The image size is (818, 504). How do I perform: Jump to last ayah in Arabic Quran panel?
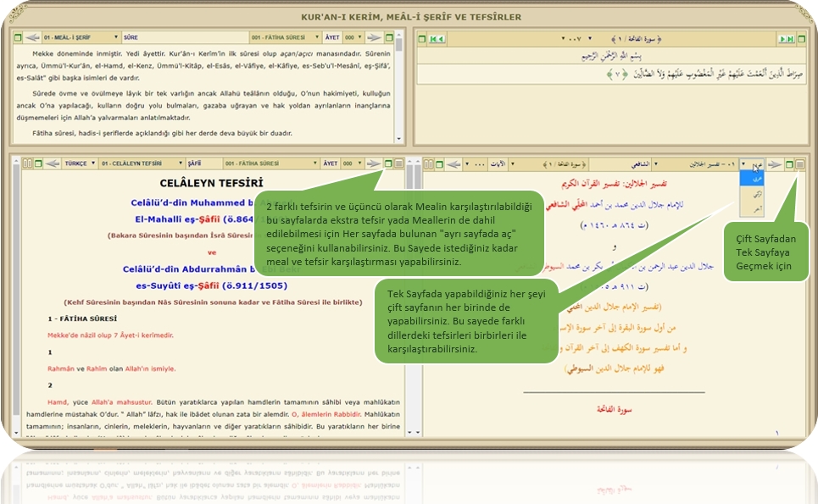(790, 39)
